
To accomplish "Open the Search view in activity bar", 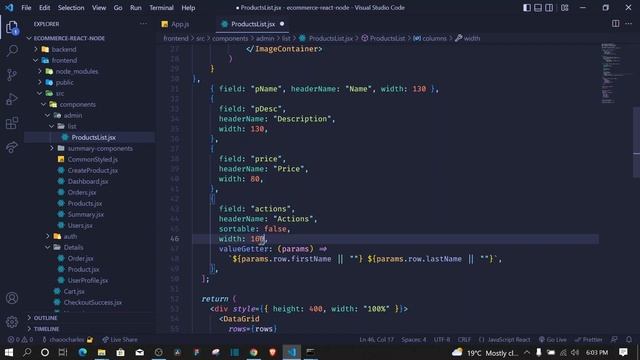I will 12,51.
